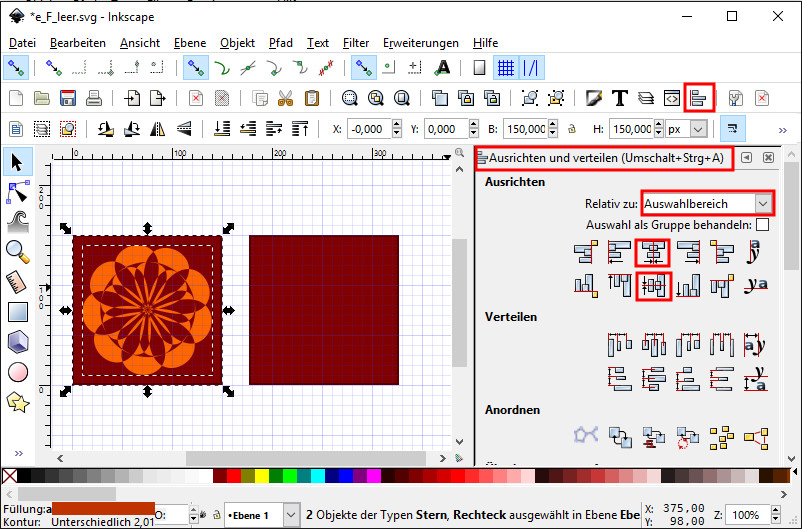Pick the cyan palette swatch
The image size is (802, 529).
coord(318,476)
